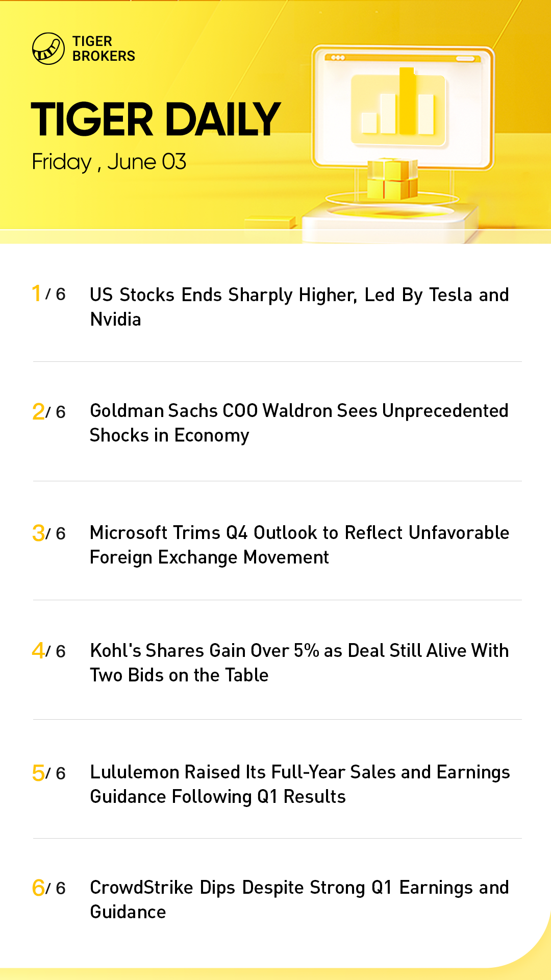551x980 pixels.
Task: Click the tallest yellow bar in the chart
Action: (407, 101)
